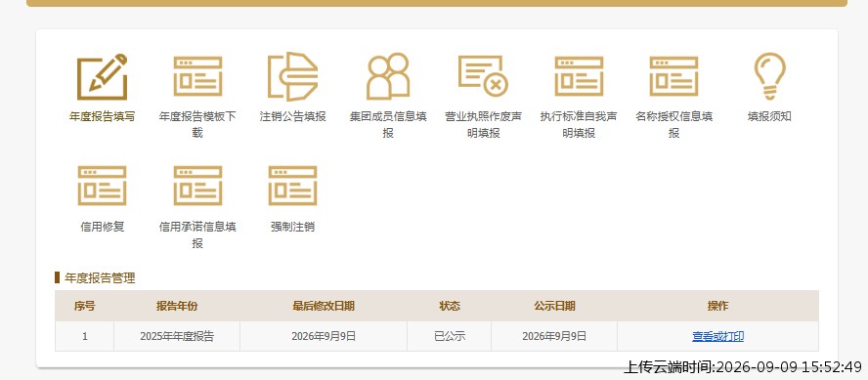The height and width of the screenshot is (380, 868).
Task: Click the 年度报告模板下载 icon
Action: click(197, 76)
